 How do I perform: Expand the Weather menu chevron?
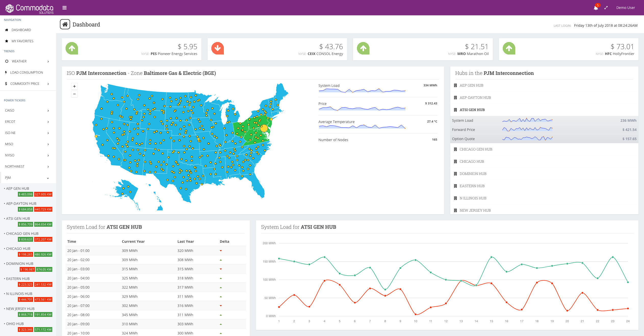(48, 61)
